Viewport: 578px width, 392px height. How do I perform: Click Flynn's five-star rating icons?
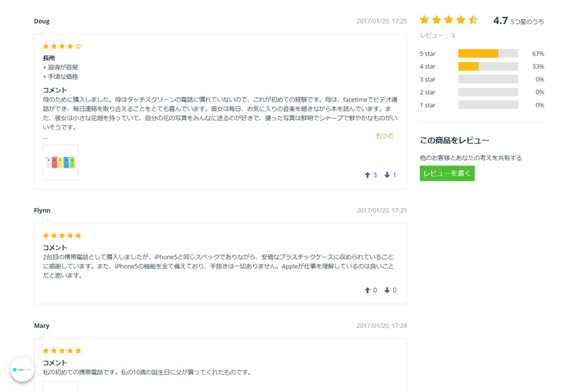62,235
